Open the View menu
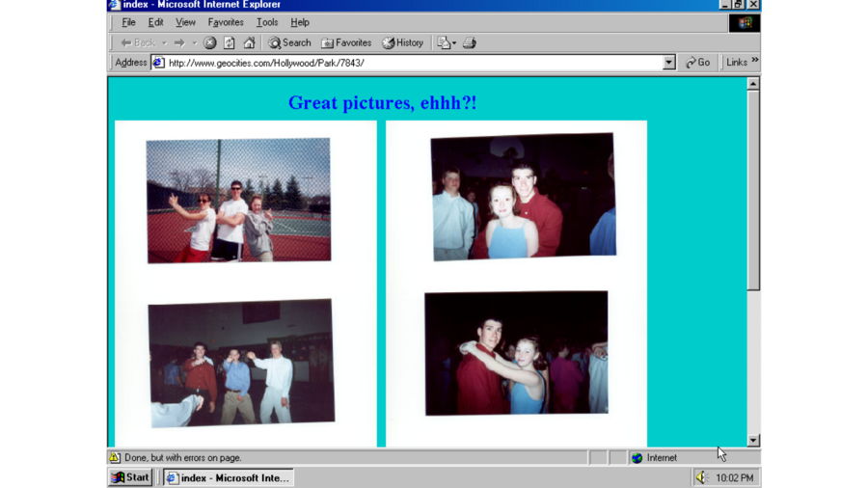Viewport: 868px width, 488px height. pyautogui.click(x=185, y=22)
